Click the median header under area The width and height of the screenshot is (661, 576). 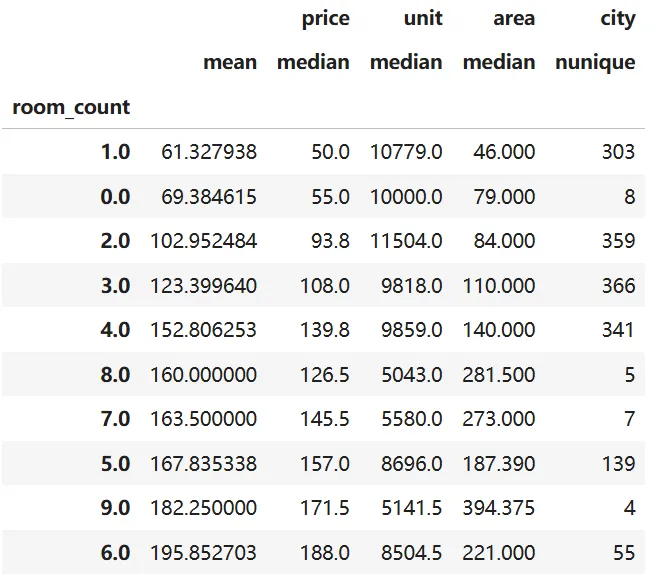499,62
